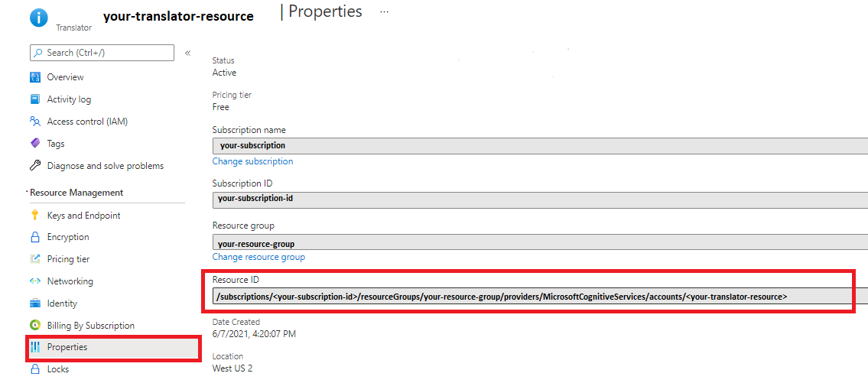Click the Diagnose and solve problems wrench icon
Screen dimensions: 868x383
35,165
